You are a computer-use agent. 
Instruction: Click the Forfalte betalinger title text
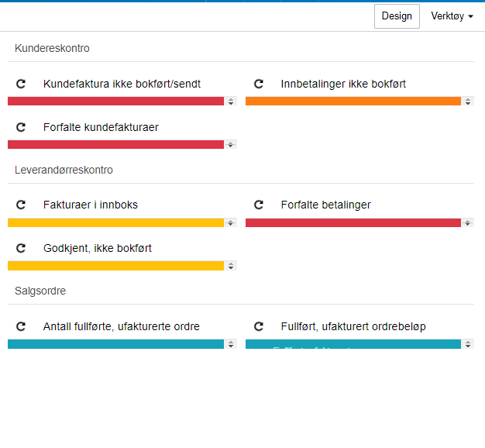(325, 205)
